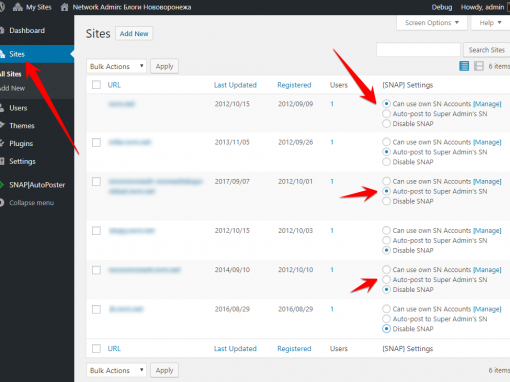Open the SNAP|AutoPoster menu icon
This screenshot has height=382, width=510.
click(x=2, y=185)
